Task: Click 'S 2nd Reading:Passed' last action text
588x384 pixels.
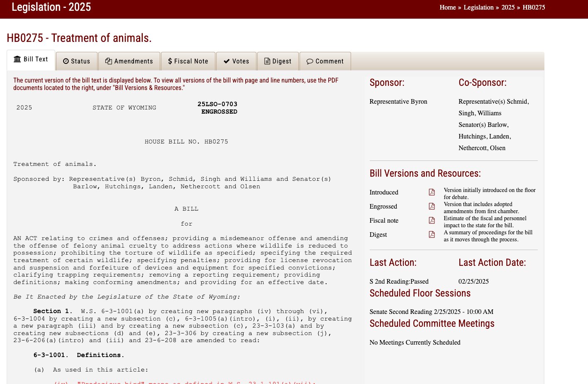Action: pyautogui.click(x=399, y=282)
